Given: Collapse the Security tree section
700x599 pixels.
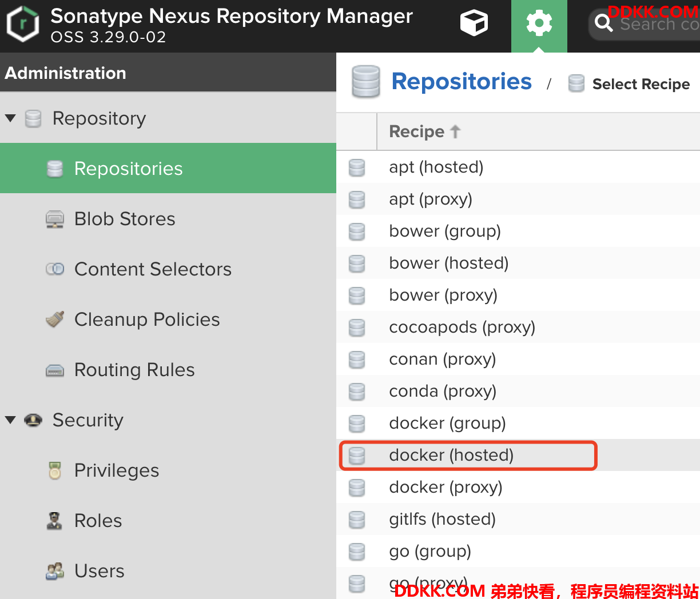Looking at the screenshot, I should (10, 420).
